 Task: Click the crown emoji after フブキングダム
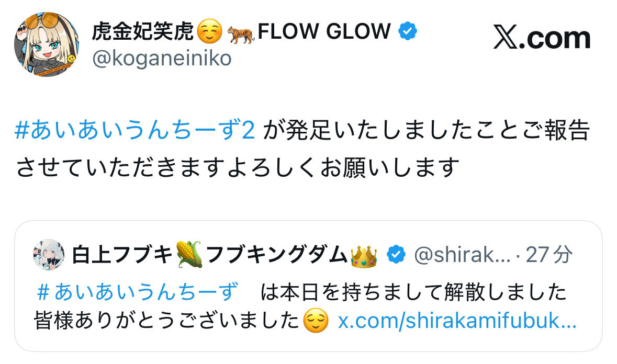click(x=364, y=255)
